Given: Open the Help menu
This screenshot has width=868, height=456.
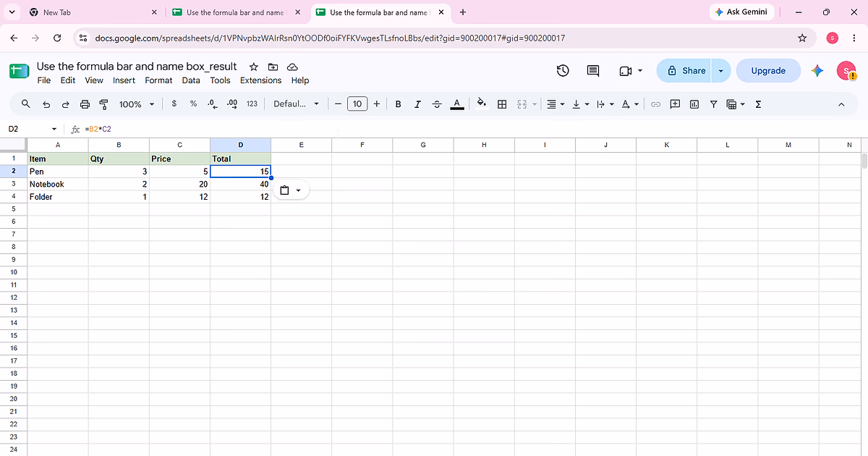Looking at the screenshot, I should pos(300,80).
